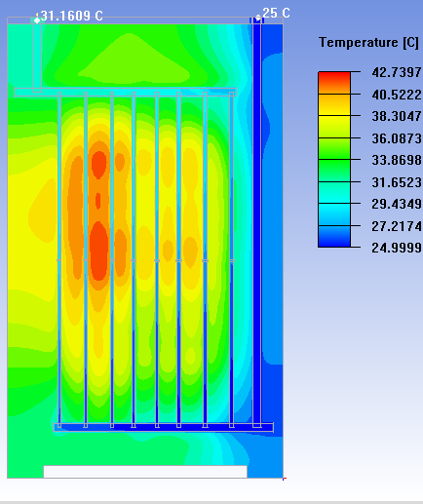The image size is (423, 504).
Task: Pick the yellow band below 38.3047
Action: click(x=334, y=127)
